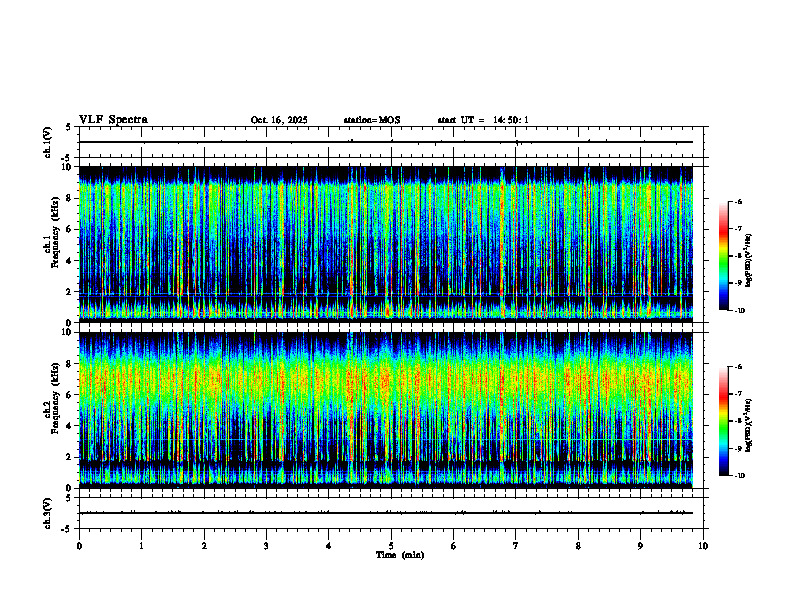Click the time axis tick label "3"
Image resolution: width=792 pixels, height=612 pixels.
pos(266,546)
